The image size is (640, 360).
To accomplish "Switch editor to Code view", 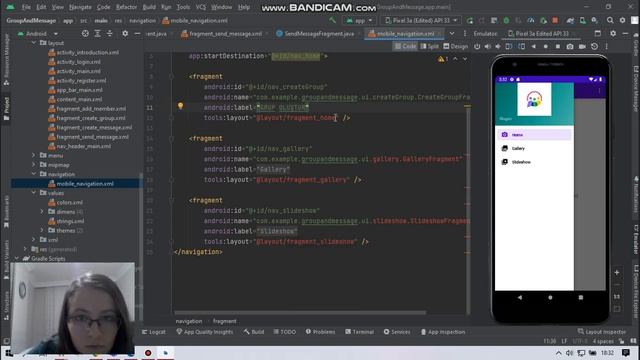I will coord(405,47).
